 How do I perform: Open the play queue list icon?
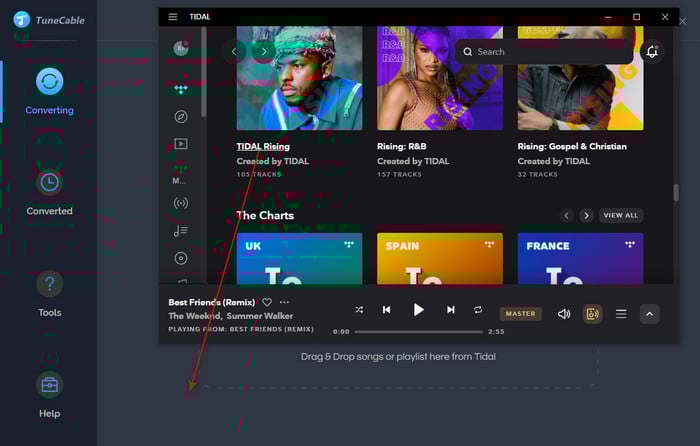pos(621,314)
